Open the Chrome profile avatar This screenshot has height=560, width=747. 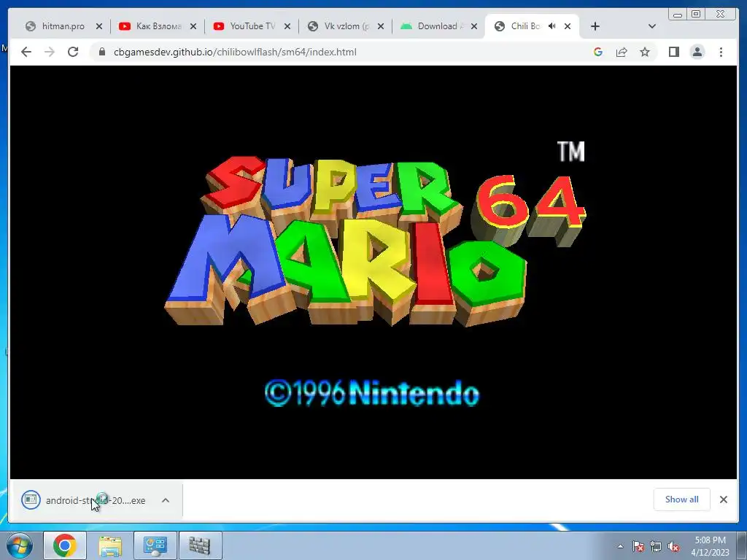697,52
